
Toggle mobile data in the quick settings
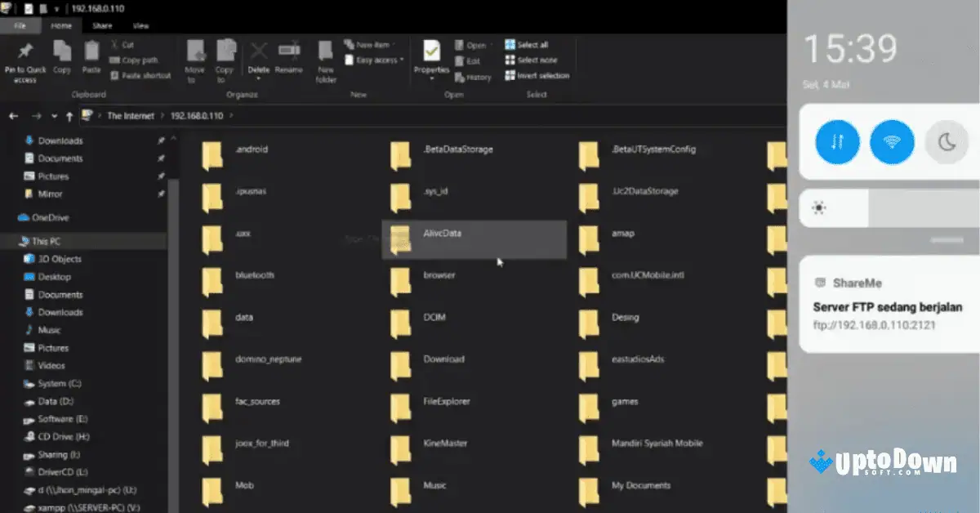click(x=836, y=141)
